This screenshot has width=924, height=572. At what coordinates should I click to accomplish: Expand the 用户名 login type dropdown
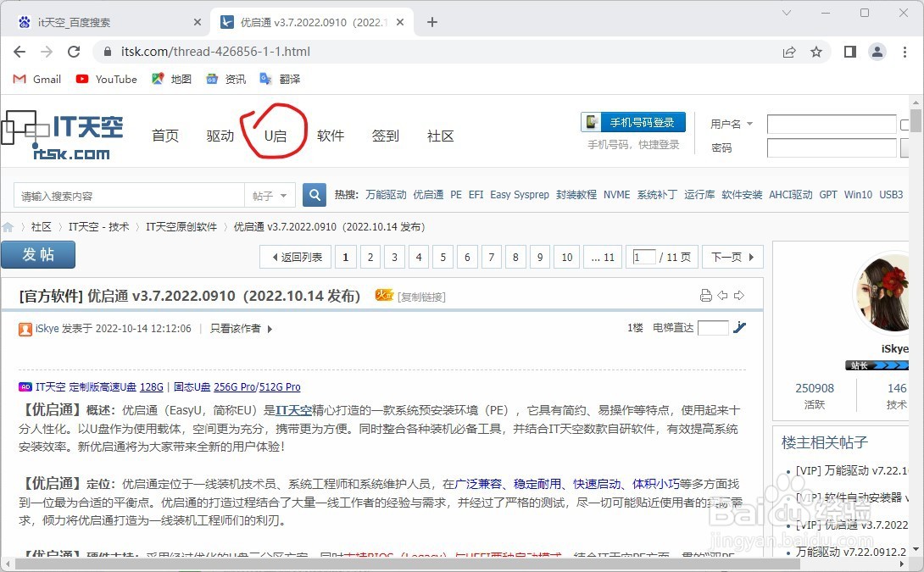(x=750, y=124)
